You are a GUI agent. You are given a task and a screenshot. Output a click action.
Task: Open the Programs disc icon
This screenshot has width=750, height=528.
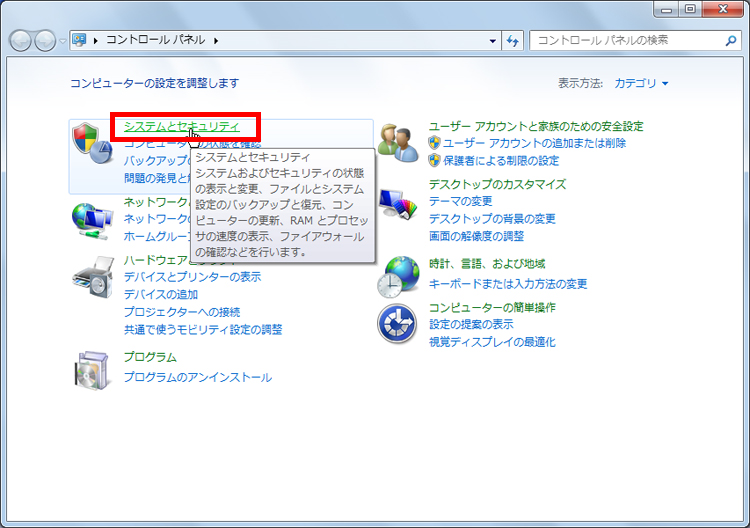[92, 370]
